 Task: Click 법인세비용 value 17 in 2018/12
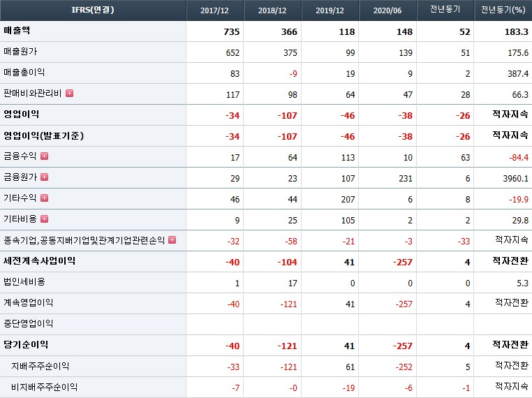point(293,283)
